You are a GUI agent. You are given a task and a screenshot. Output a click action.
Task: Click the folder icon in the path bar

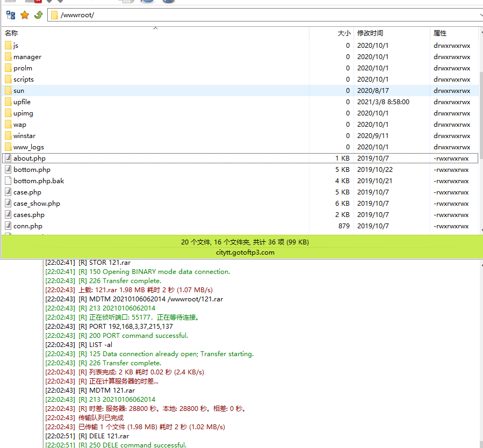click(54, 15)
